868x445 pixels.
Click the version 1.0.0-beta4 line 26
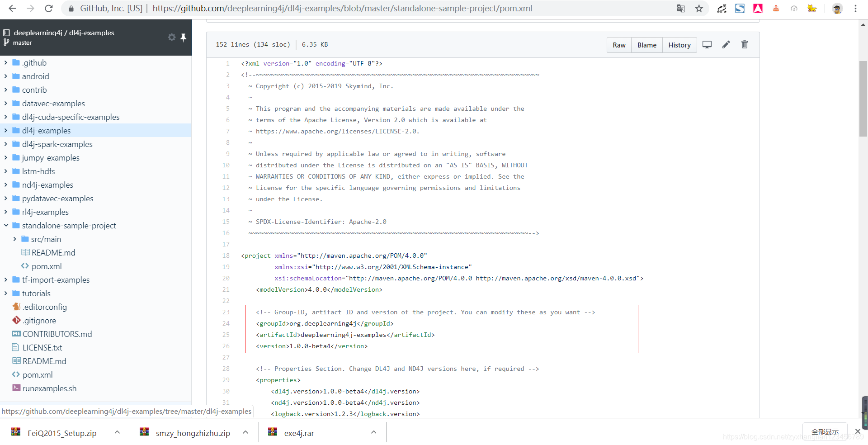click(x=311, y=346)
